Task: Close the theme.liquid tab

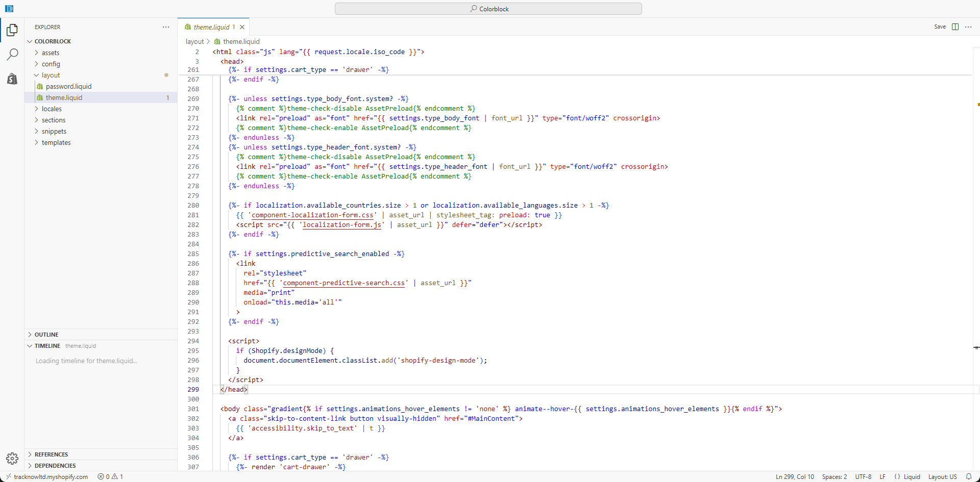Action: 242,27
